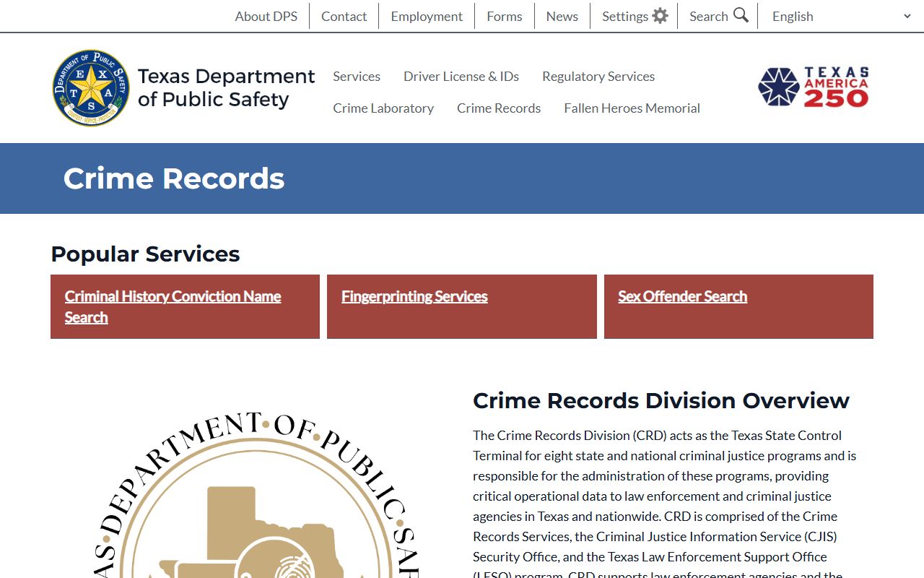Select Crime Records in the navigation
The image size is (924, 578).
click(x=499, y=108)
